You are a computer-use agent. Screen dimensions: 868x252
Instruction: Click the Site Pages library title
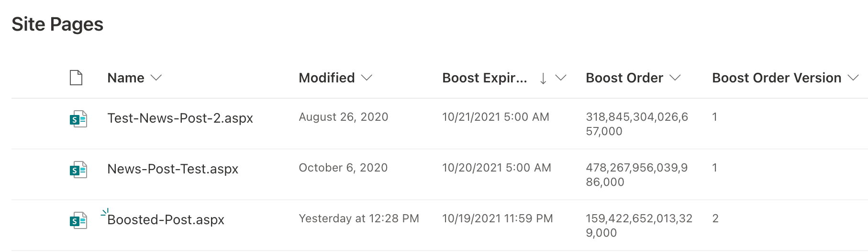coord(57,24)
